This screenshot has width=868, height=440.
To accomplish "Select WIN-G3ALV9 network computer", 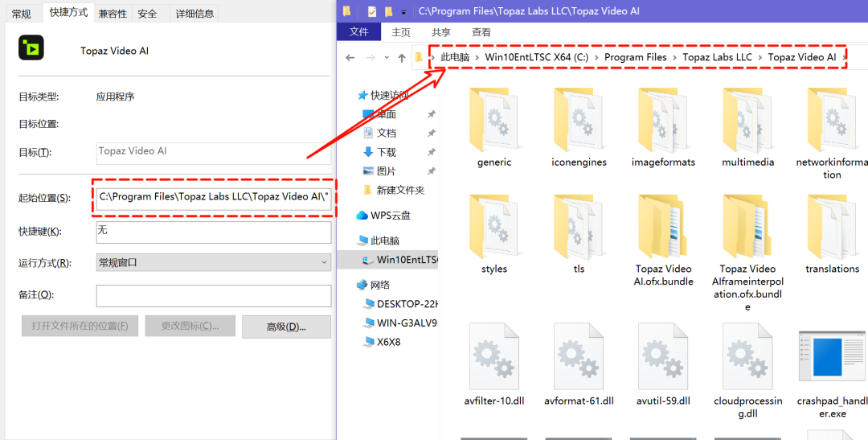I will 400,323.
